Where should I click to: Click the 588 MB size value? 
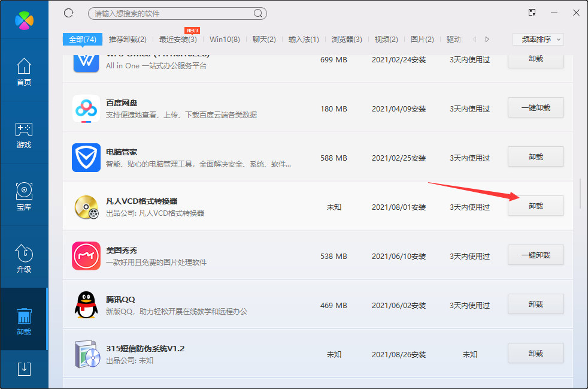tap(334, 158)
